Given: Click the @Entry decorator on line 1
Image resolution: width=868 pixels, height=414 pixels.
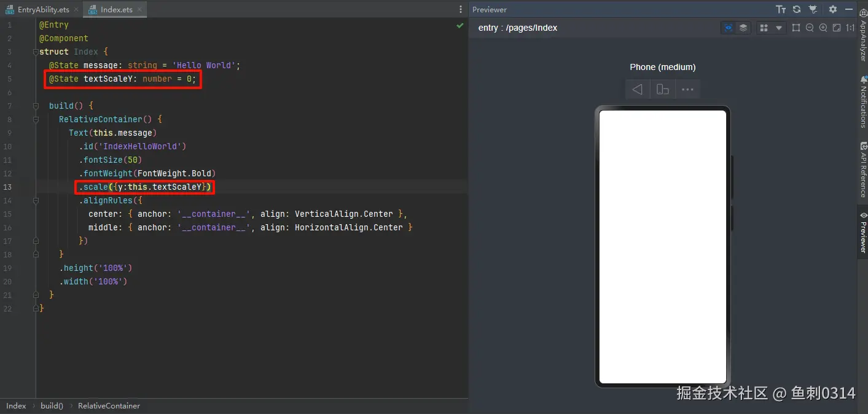Looking at the screenshot, I should click(54, 25).
